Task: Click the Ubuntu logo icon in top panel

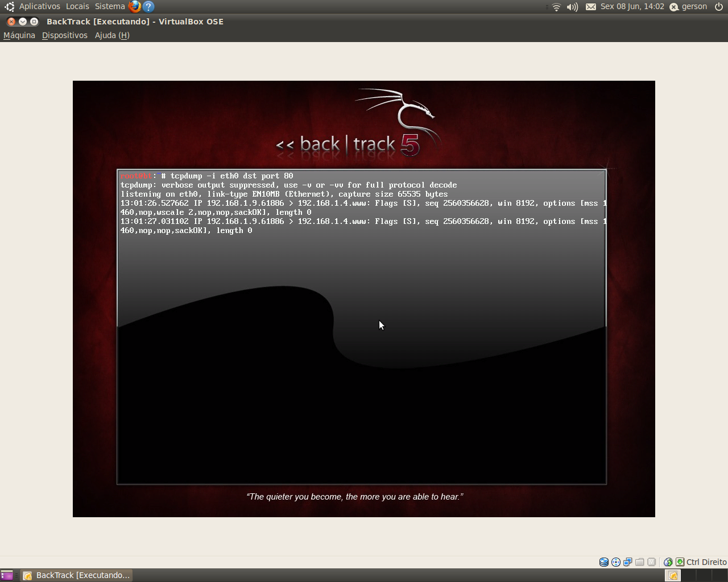Action: coord(9,7)
